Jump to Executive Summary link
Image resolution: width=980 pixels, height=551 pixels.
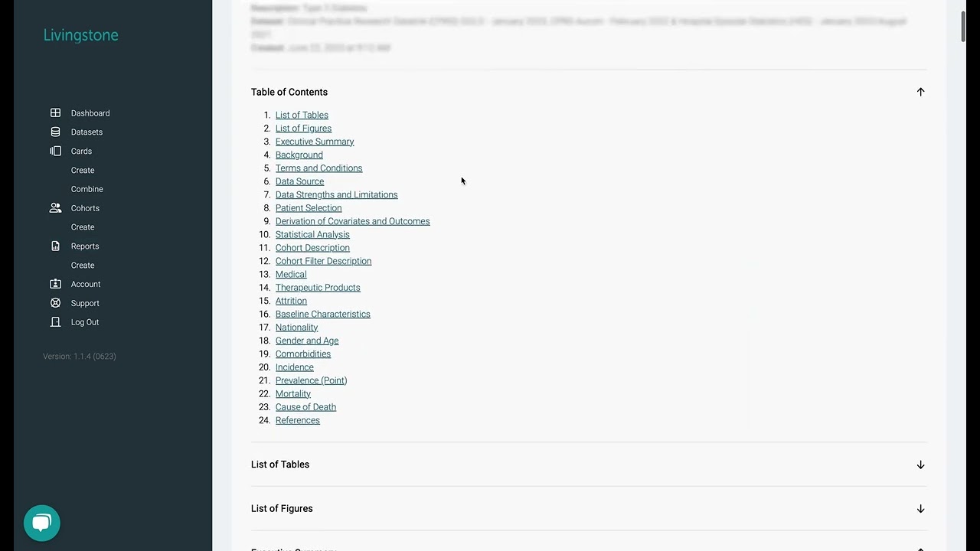tap(315, 142)
